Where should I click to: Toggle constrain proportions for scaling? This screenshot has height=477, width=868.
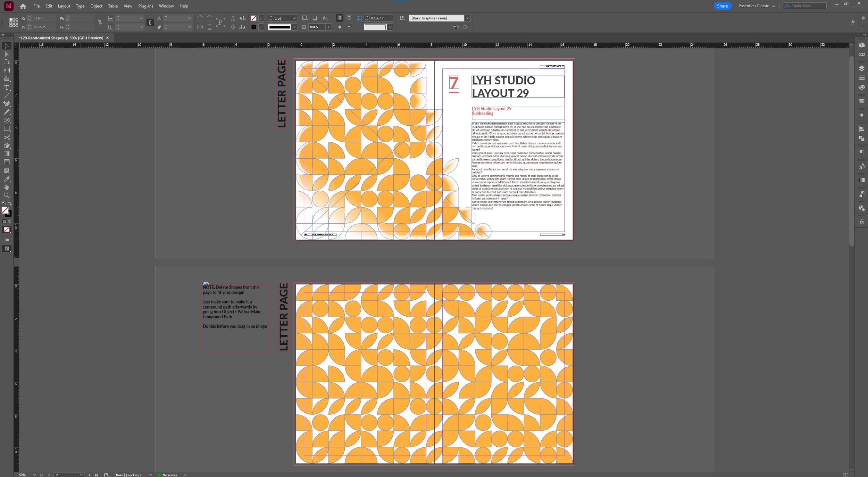150,22
